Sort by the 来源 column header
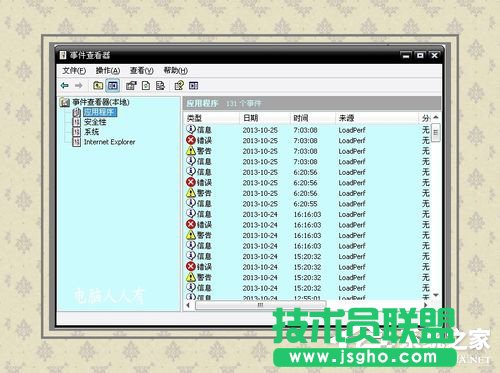 377,118
